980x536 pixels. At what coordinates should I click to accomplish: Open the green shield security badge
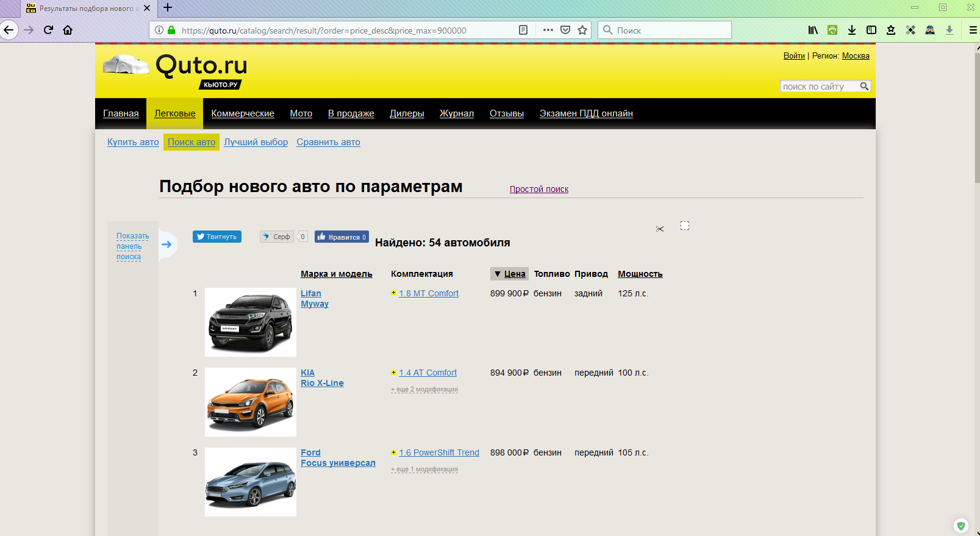coord(961,526)
